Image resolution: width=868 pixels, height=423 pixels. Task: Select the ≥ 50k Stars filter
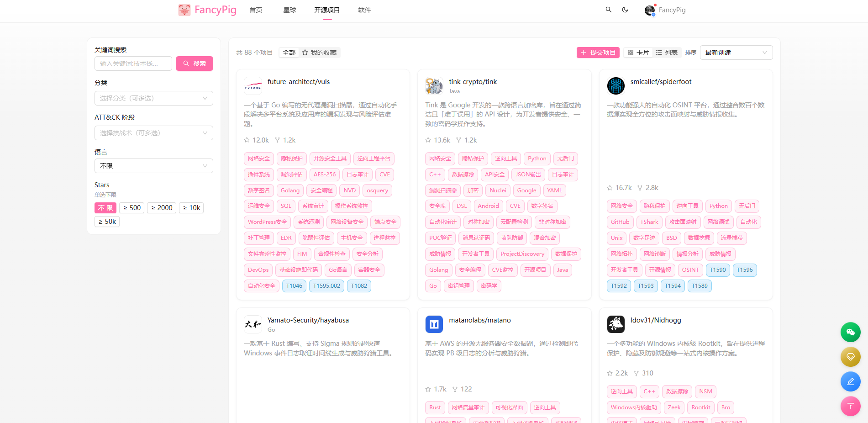click(107, 222)
